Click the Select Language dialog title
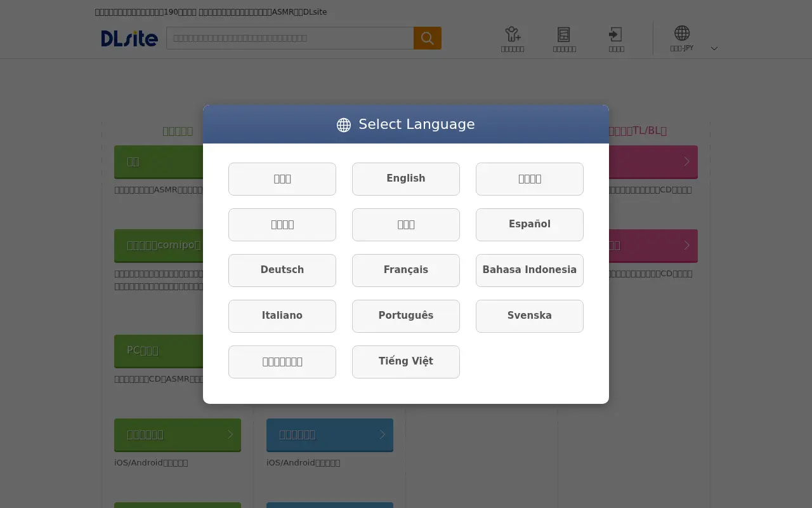 tap(406, 124)
